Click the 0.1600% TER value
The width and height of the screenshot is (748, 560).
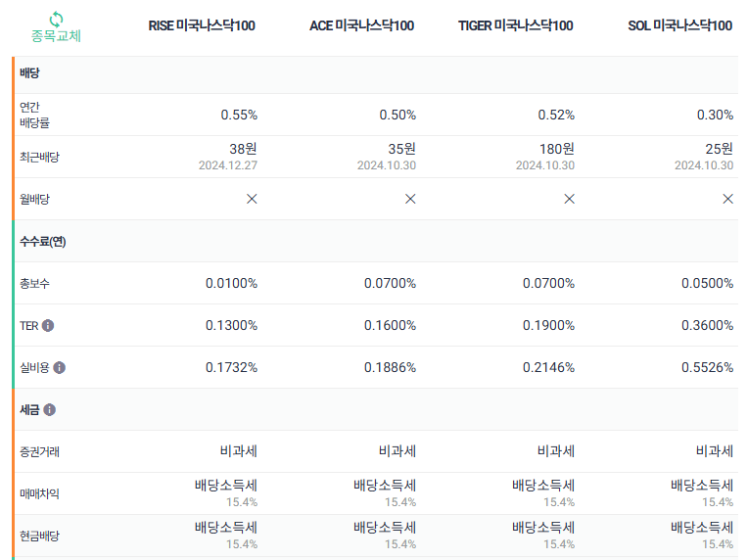coord(391,325)
